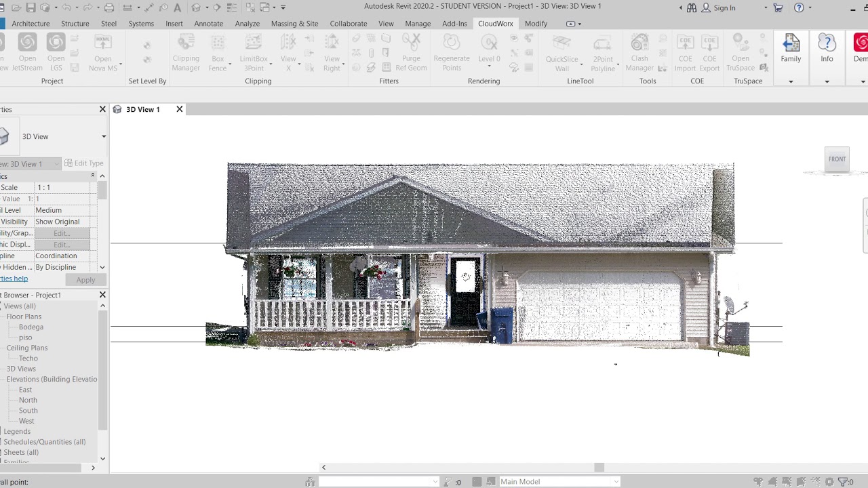Click the Save icon in quick access toolbar
This screenshot has height=488, width=868.
[31, 7]
